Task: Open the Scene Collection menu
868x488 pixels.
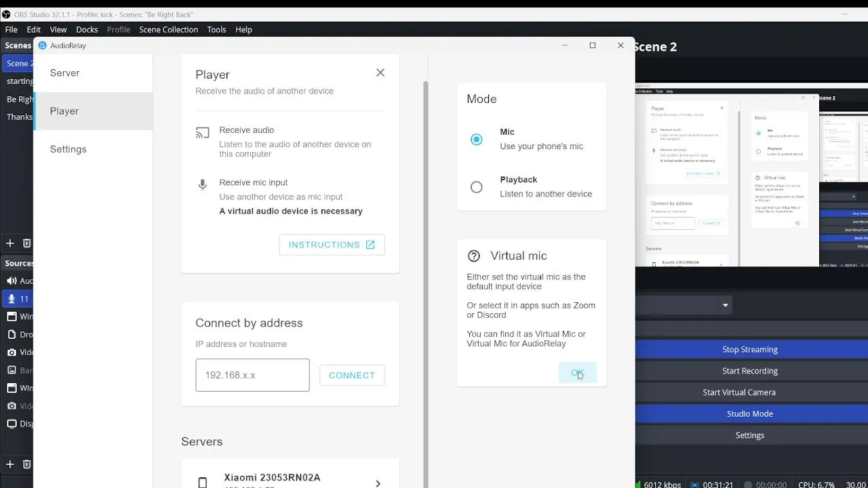Action: 168,29
